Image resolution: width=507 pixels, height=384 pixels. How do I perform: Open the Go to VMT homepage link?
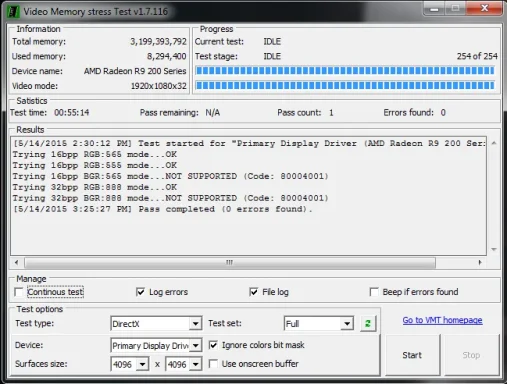pyautogui.click(x=442, y=320)
